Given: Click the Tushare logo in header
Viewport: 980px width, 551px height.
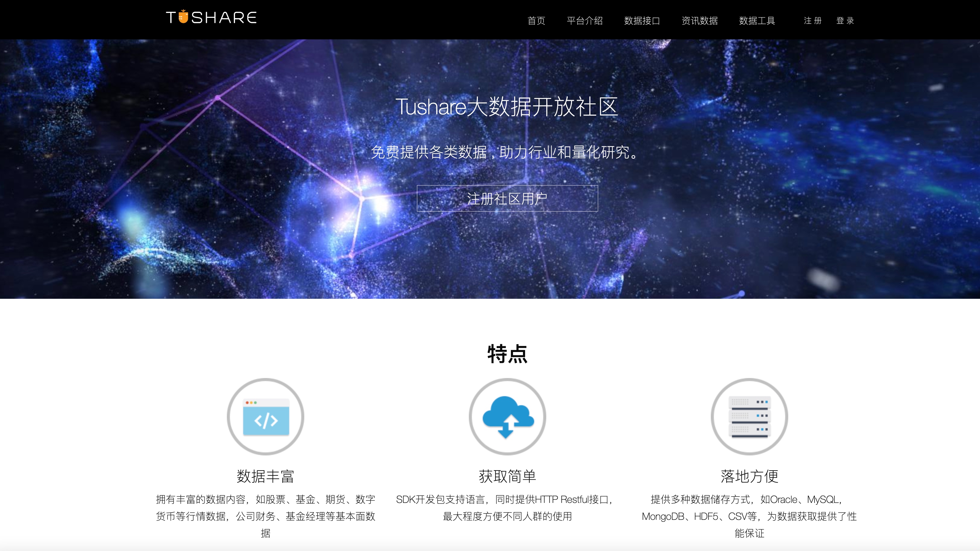Looking at the screenshot, I should [211, 18].
